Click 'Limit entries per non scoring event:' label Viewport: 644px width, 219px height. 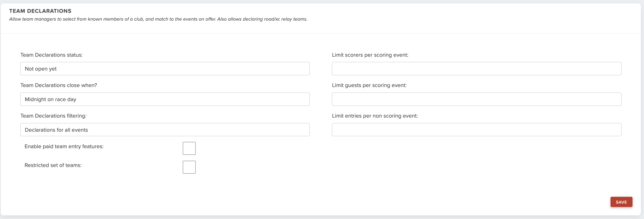pyautogui.click(x=375, y=116)
